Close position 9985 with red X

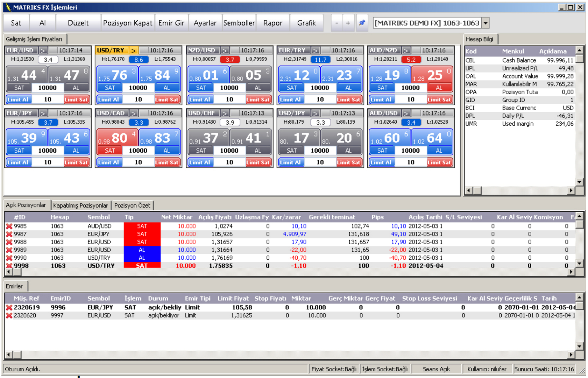click(9, 226)
